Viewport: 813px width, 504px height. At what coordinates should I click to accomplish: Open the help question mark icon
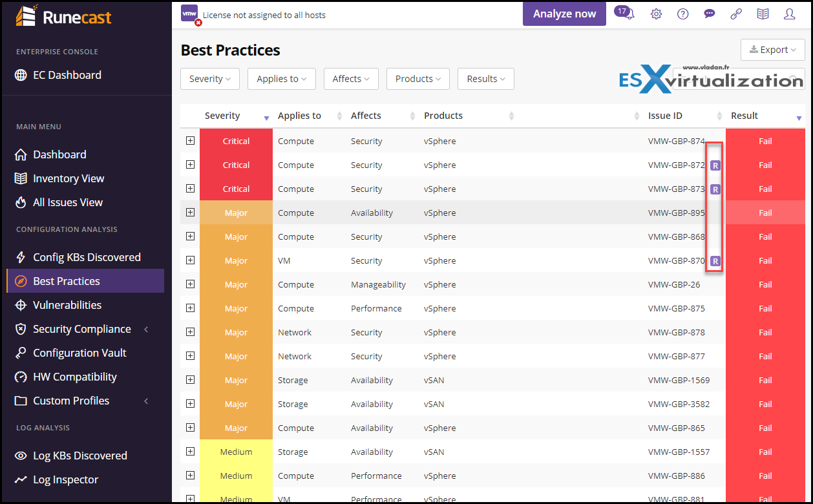coord(682,14)
